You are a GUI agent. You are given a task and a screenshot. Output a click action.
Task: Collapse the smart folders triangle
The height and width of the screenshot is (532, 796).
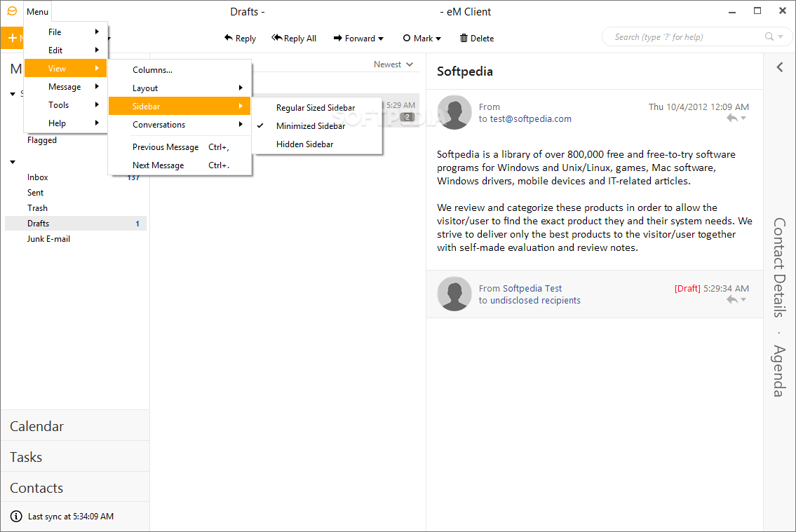tap(13, 94)
